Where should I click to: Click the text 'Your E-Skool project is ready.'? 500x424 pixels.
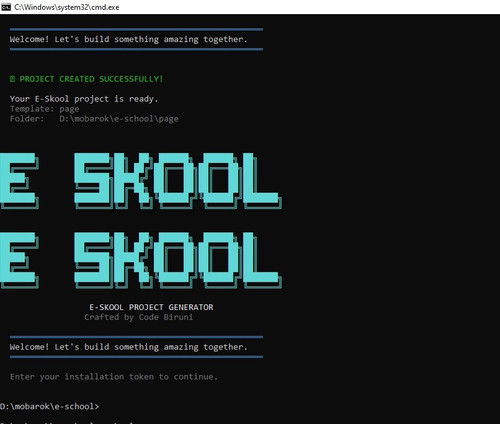point(84,99)
